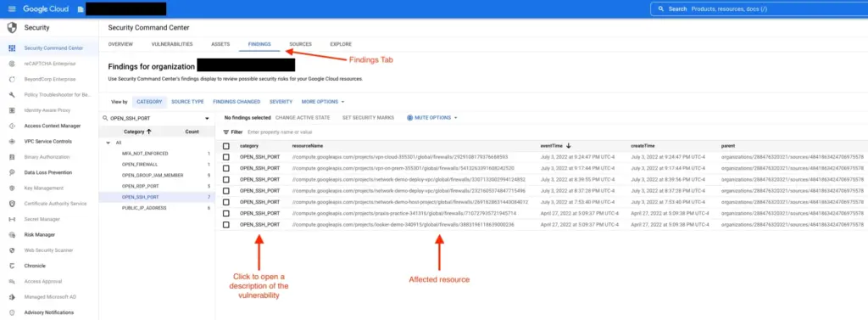Open the Mute Options dropdown
The height and width of the screenshot is (320, 868).
coord(432,118)
